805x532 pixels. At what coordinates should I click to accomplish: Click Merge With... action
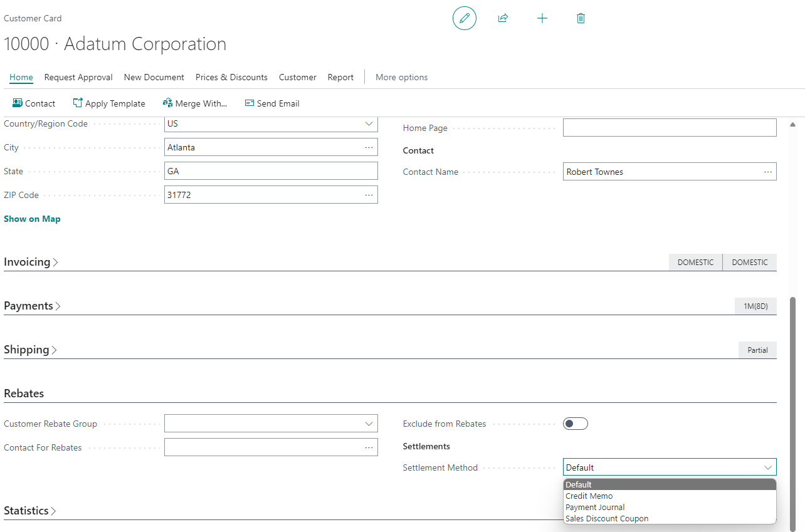tap(195, 103)
